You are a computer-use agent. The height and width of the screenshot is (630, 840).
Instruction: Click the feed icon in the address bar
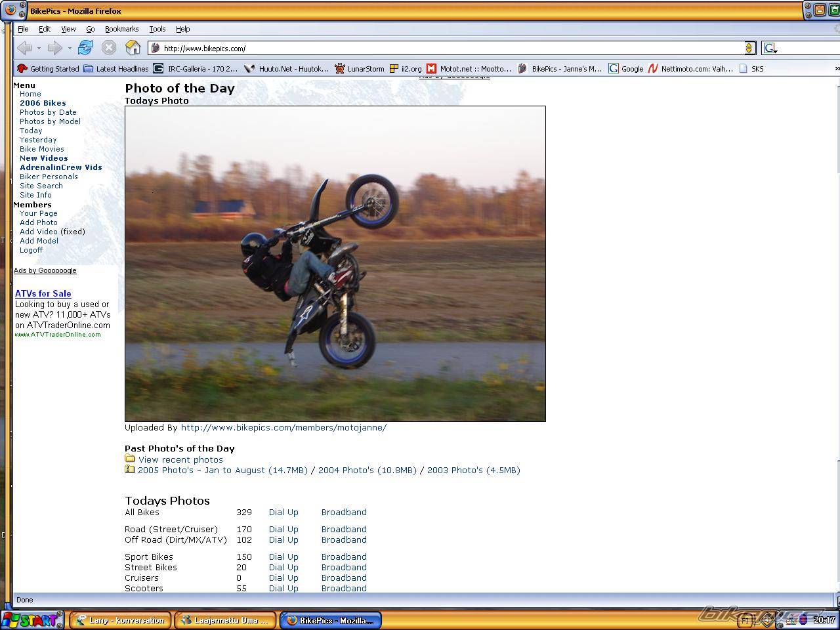tap(749, 48)
